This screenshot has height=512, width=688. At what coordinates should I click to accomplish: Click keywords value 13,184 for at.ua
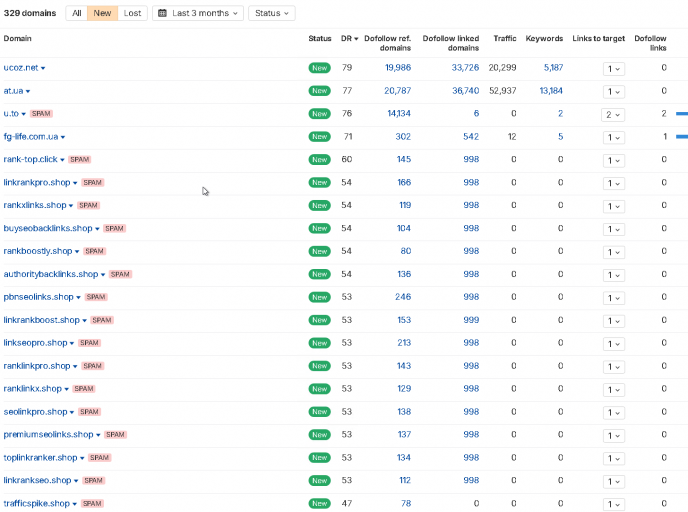coord(551,91)
